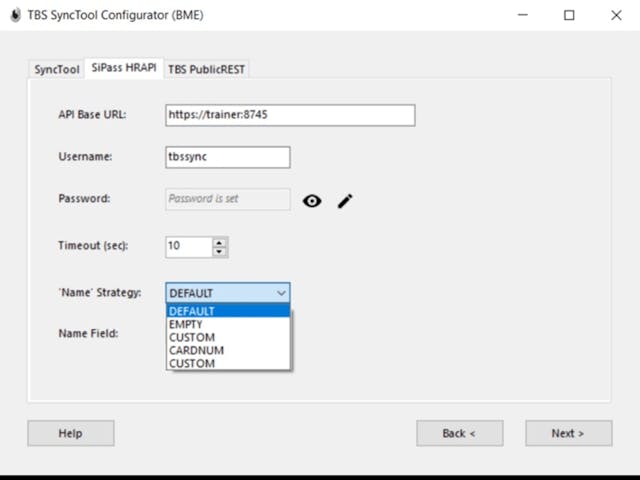This screenshot has height=480, width=640.
Task: Click the 'Name' Strategy label
Action: 100,293
